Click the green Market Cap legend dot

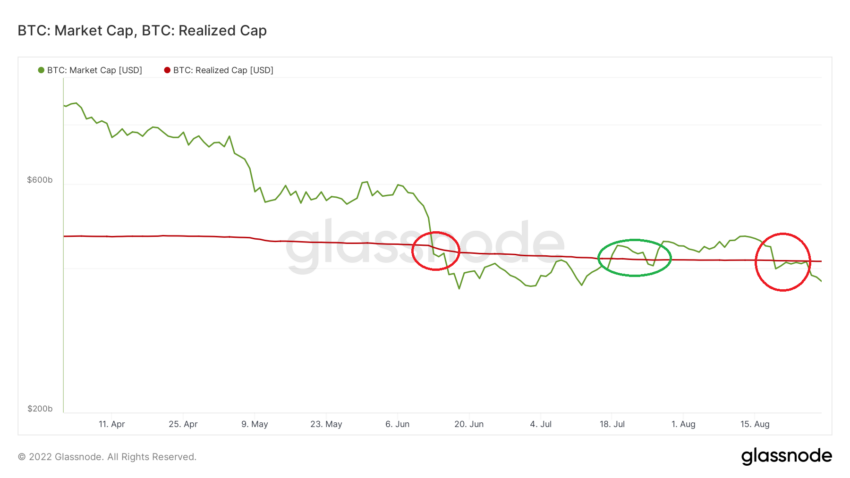(x=41, y=70)
